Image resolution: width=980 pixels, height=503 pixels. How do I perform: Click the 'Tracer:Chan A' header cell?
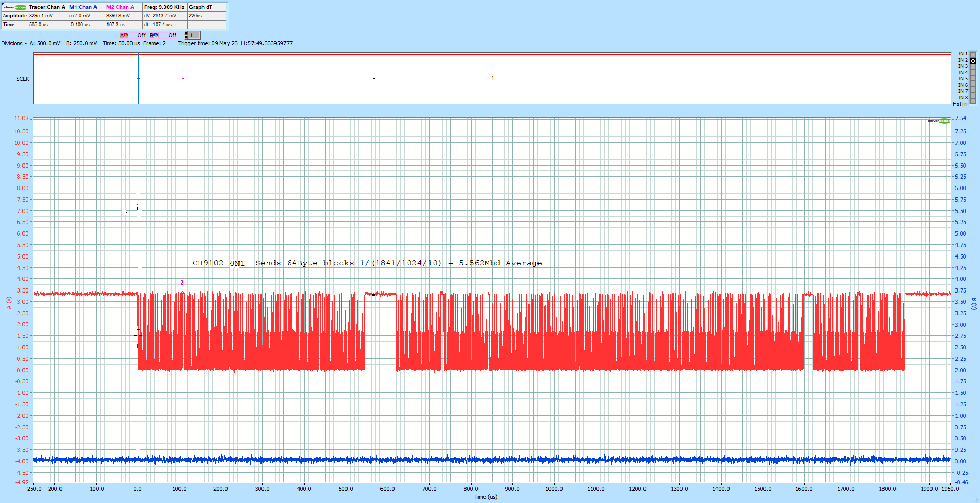point(47,7)
